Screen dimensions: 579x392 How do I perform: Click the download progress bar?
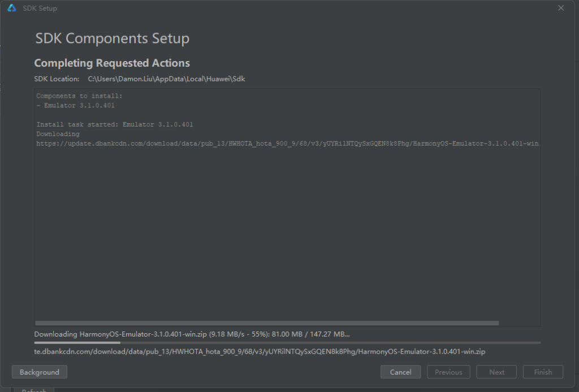tap(287, 342)
